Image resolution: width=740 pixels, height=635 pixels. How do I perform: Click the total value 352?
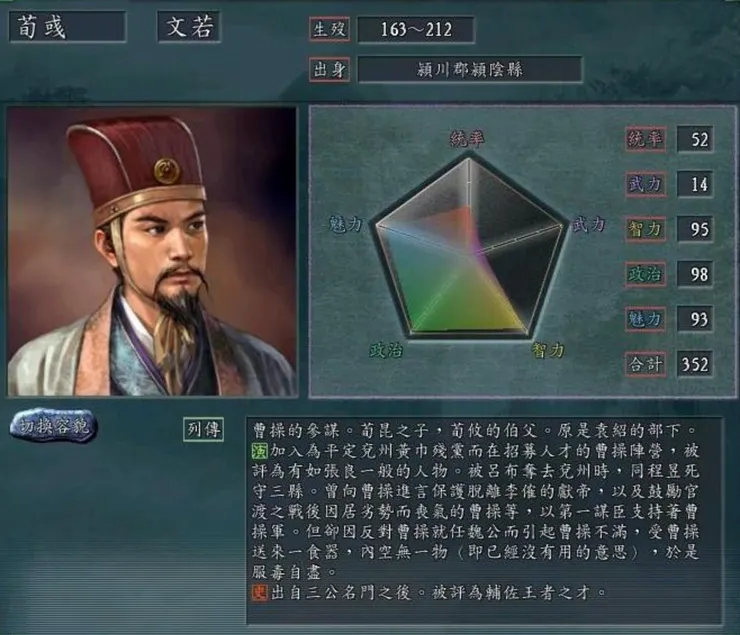click(x=696, y=364)
